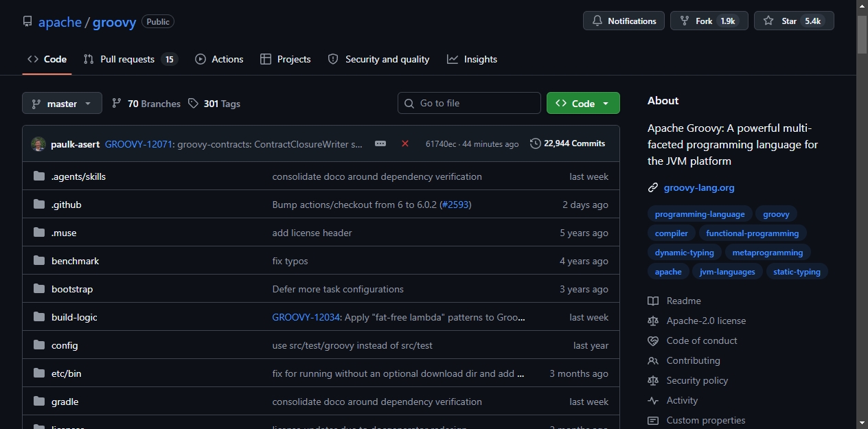Select the functional-programming topic tag
This screenshot has width=868, height=429.
(753, 233)
